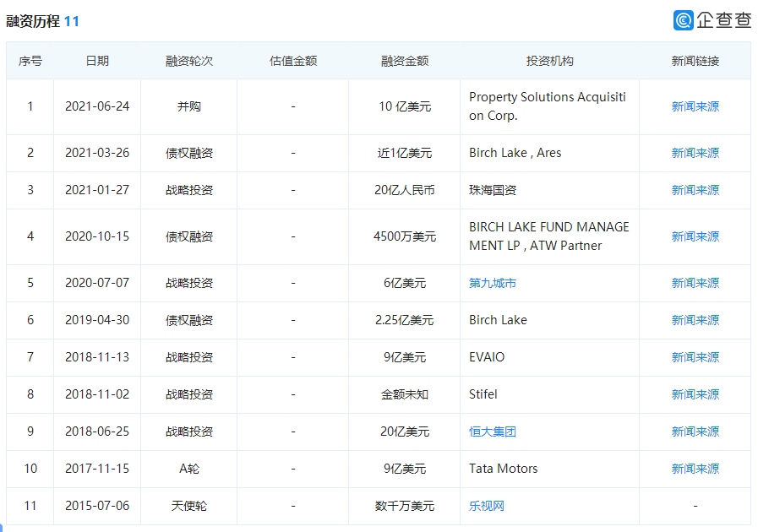Open 新闻来源 link for EVAIO row

695,357
